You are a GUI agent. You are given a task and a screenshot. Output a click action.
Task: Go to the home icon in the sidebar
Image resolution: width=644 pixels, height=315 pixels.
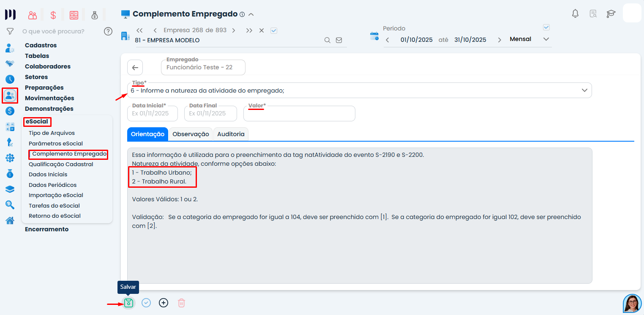[10, 220]
